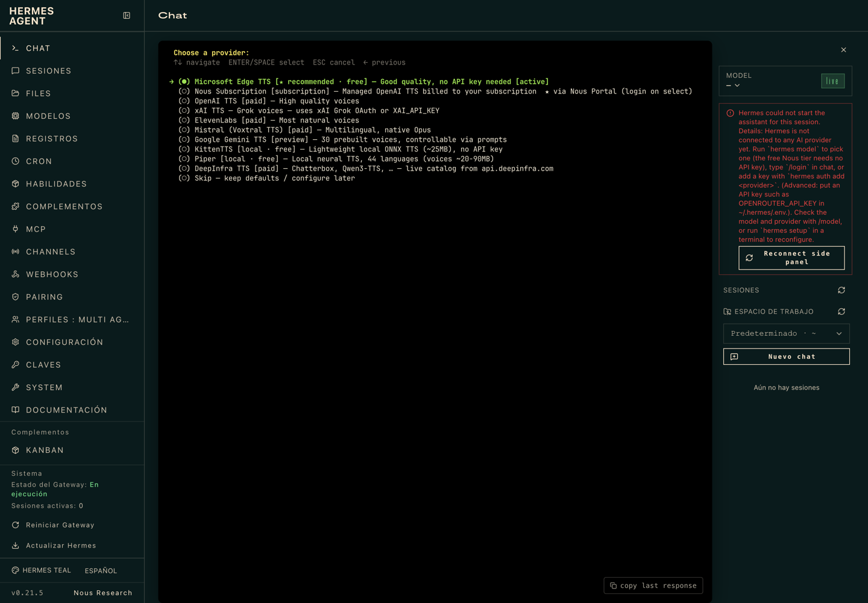Collapse the sidebar with the panel icon
The image size is (868, 603).
point(127,16)
